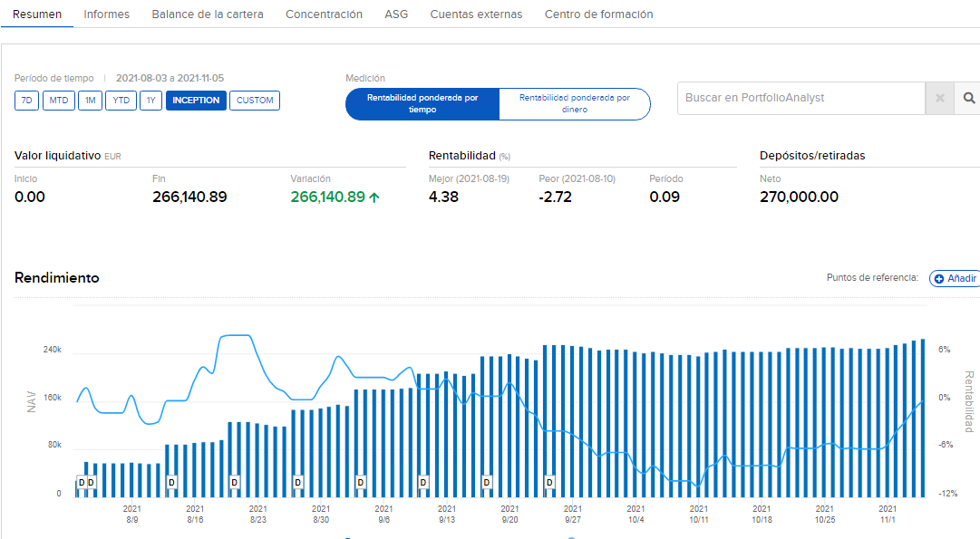Viewport: 980px width, 539px height.
Task: Set the period to 1M
Action: (x=90, y=101)
